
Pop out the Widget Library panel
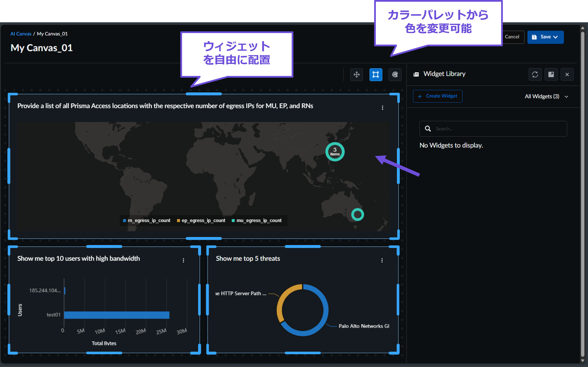click(x=551, y=74)
